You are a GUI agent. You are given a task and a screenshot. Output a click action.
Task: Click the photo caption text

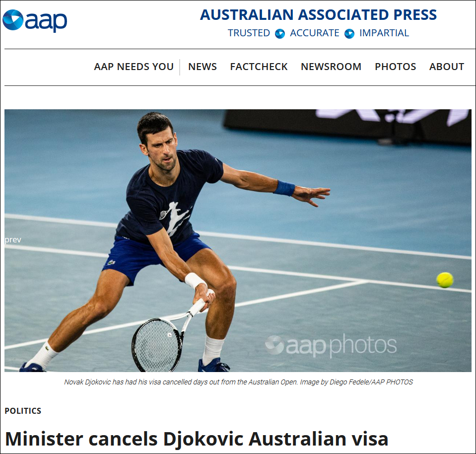[238, 382]
